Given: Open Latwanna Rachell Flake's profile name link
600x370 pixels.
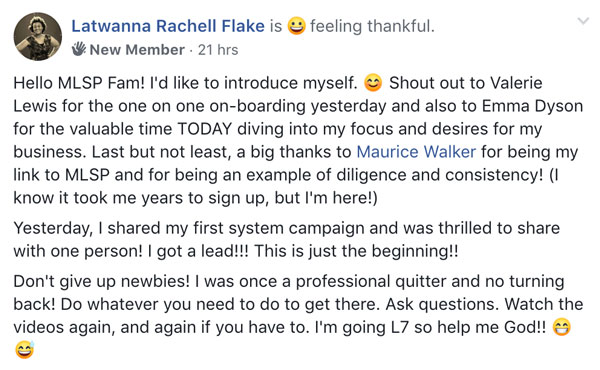Looking at the screenshot, I should 168,26.
